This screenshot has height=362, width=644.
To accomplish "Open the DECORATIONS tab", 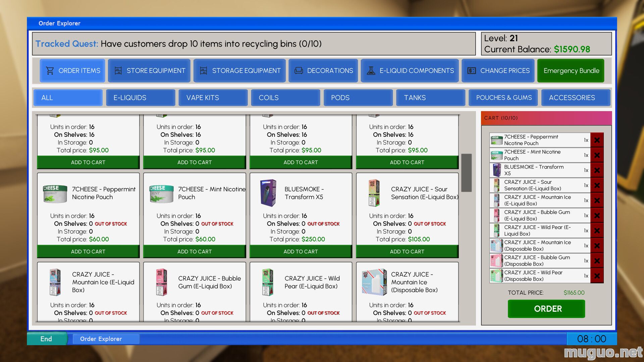I will [323, 71].
